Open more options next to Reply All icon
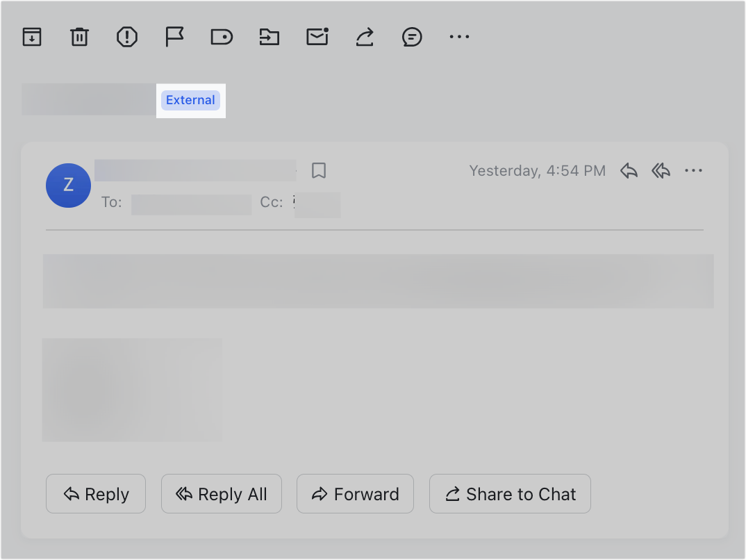This screenshot has height=560, width=746. (x=693, y=170)
